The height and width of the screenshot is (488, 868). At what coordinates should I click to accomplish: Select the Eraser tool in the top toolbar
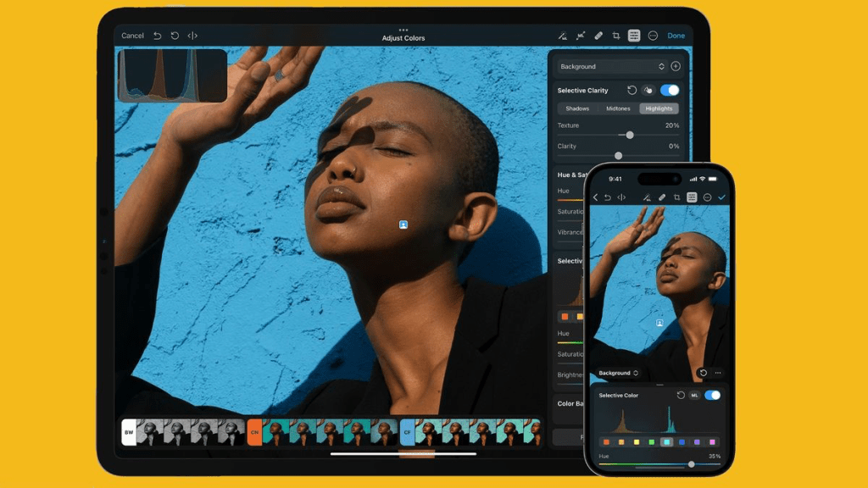tap(598, 36)
